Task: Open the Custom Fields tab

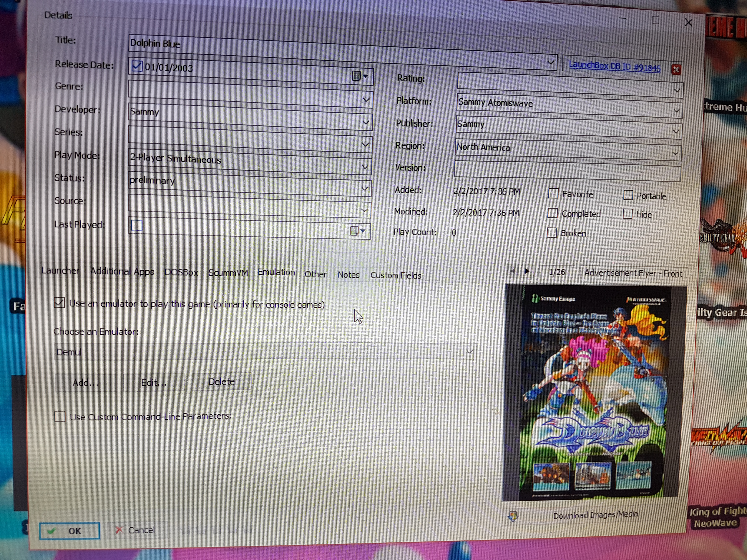Action: point(396,276)
